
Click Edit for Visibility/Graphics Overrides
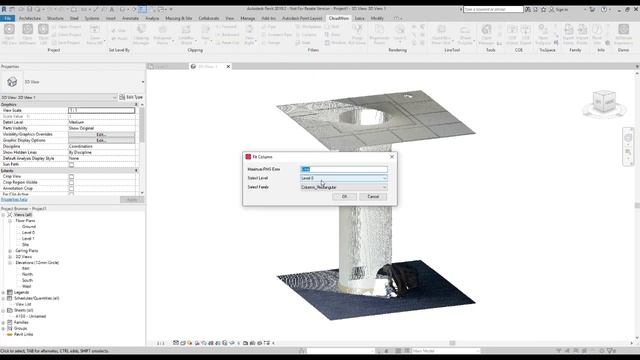pyautogui.click(x=101, y=134)
